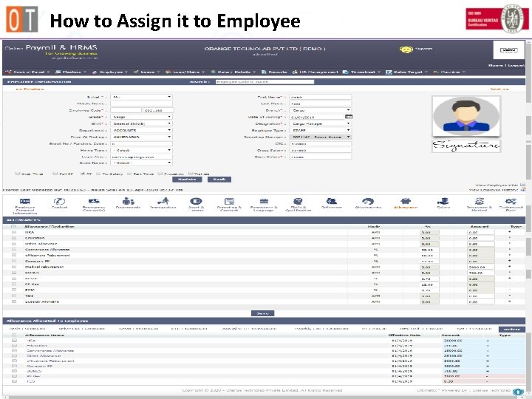532x399 pixels.
Task: Toggle the Part Time checkbox
Action: pyautogui.click(x=129, y=174)
